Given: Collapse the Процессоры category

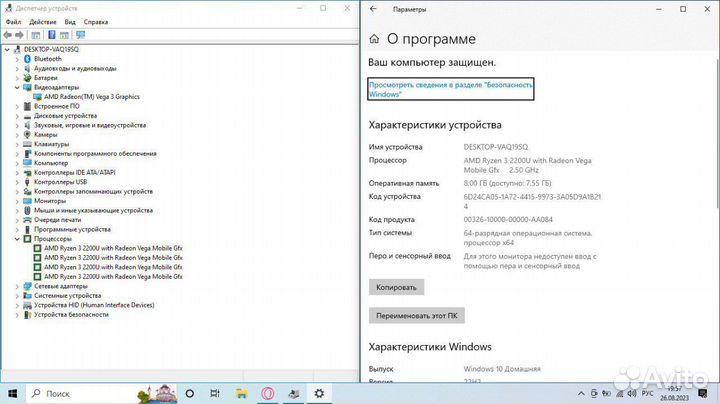Looking at the screenshot, I should [17, 239].
